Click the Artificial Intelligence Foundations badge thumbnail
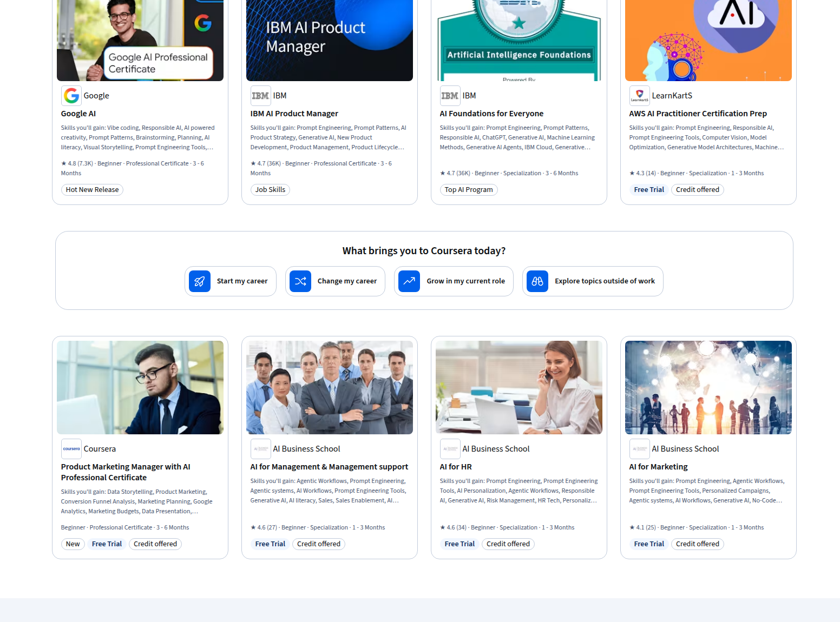The height and width of the screenshot is (622, 840). [519, 41]
